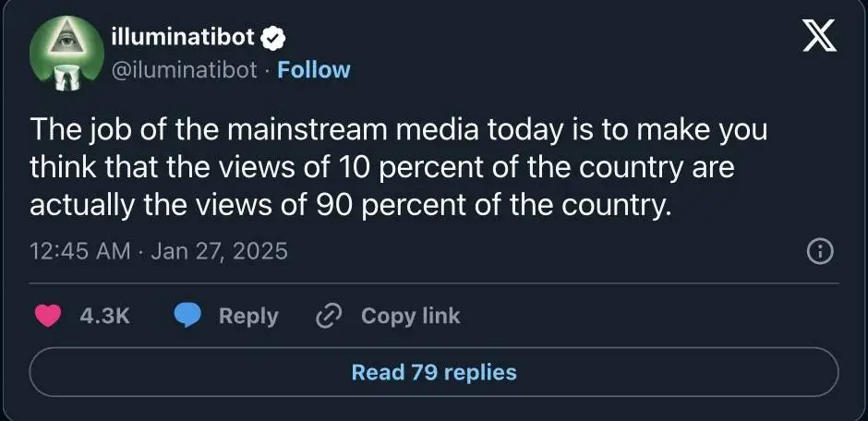
Task: Click the Jan 27, 2025 date
Action: point(219,251)
